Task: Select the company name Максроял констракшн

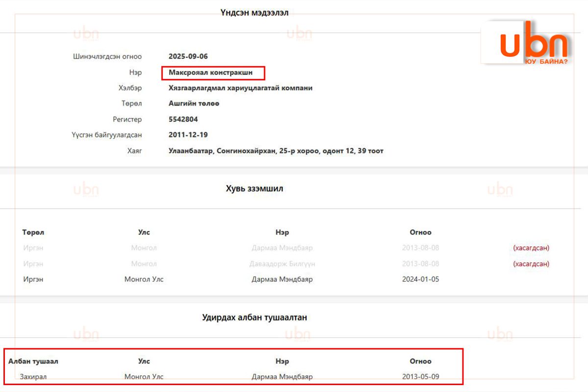Action: point(211,73)
